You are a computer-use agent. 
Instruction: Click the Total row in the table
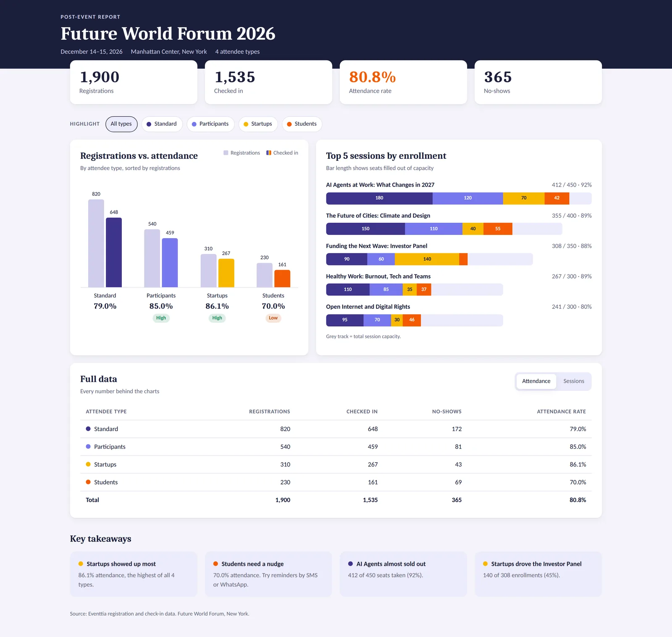(336, 500)
